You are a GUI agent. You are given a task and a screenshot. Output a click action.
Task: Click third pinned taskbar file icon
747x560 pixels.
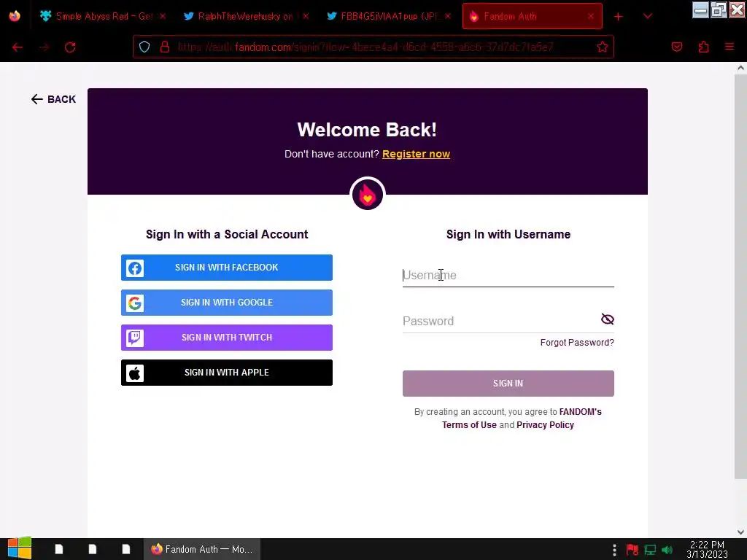[126, 549]
